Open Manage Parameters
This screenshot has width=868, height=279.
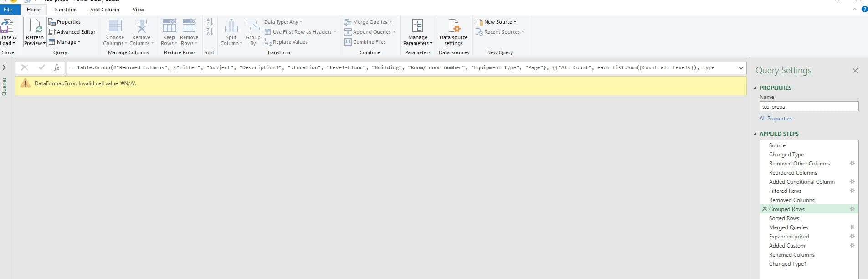tap(417, 26)
